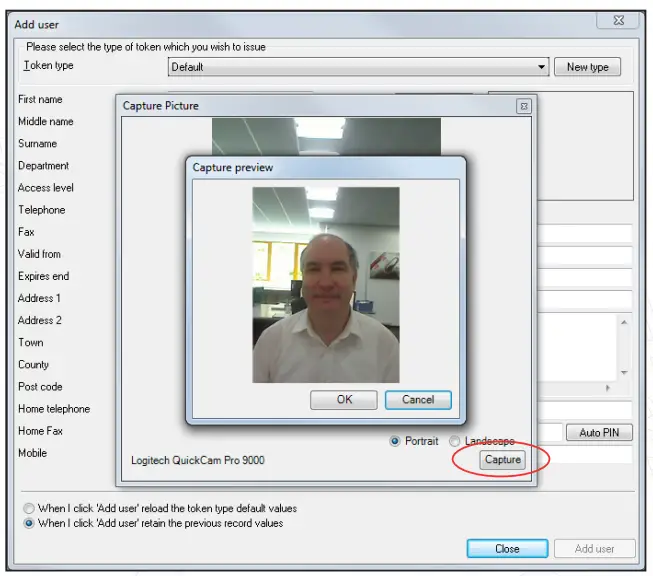
Task: Click the 'Valid from' label
Action: click(39, 254)
